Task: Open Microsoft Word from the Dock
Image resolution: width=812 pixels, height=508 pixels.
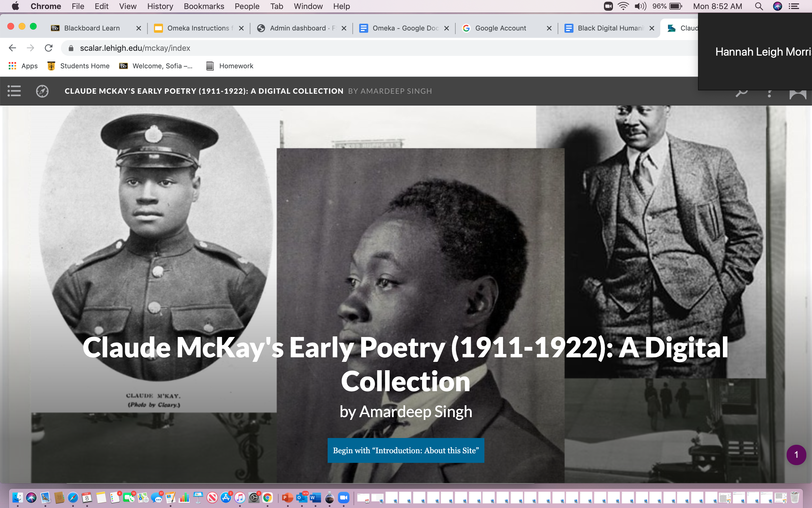Action: pyautogui.click(x=315, y=498)
